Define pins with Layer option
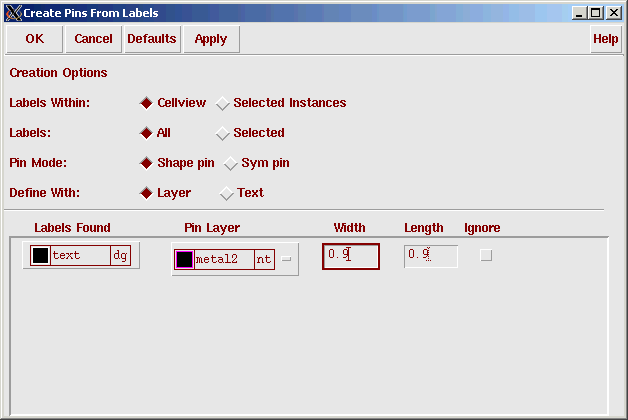628x420 pixels. pos(146,193)
